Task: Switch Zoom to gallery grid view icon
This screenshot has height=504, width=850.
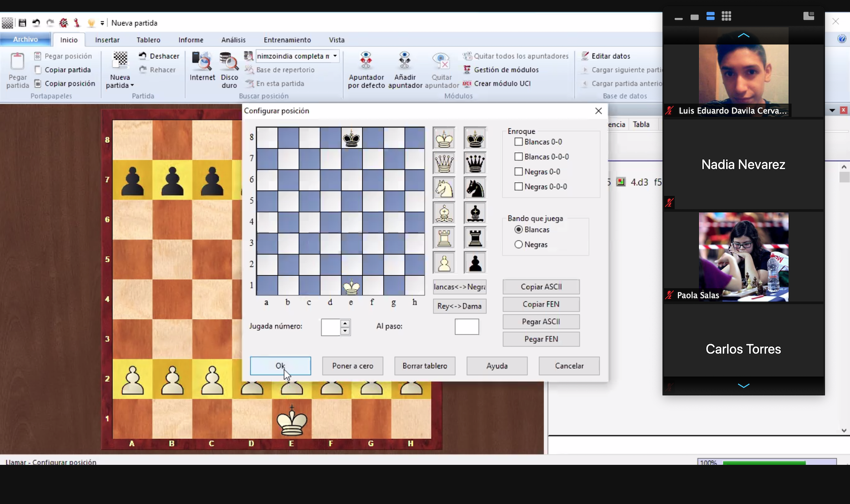Action: point(726,16)
